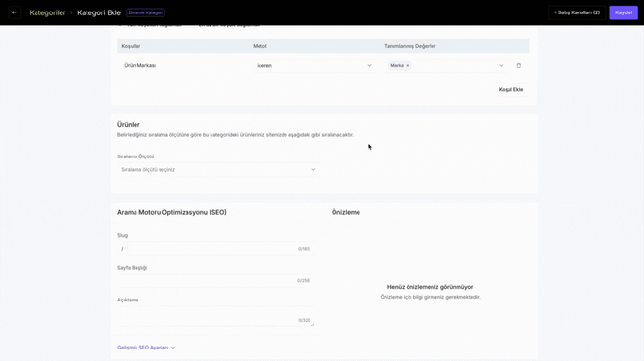Image resolution: width=644 pixels, height=361 pixels.
Task: Open the Sıralama Ölçütü dropdown
Action: coord(218,169)
